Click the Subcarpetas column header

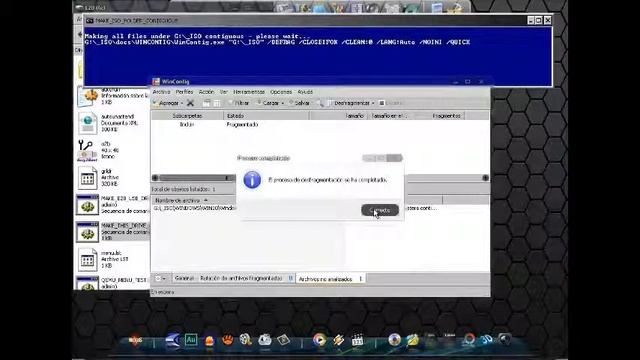click(x=187, y=116)
